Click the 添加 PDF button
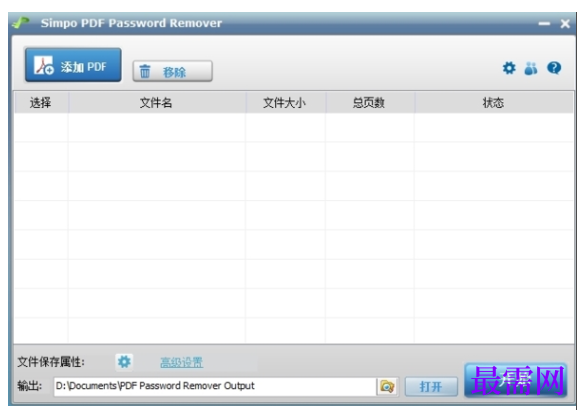 (73, 65)
